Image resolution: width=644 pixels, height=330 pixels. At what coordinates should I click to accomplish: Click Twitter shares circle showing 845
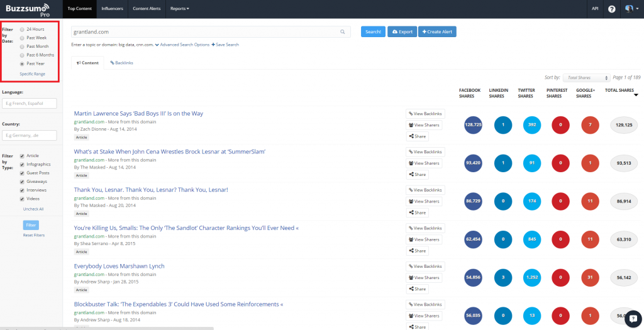[x=532, y=239]
